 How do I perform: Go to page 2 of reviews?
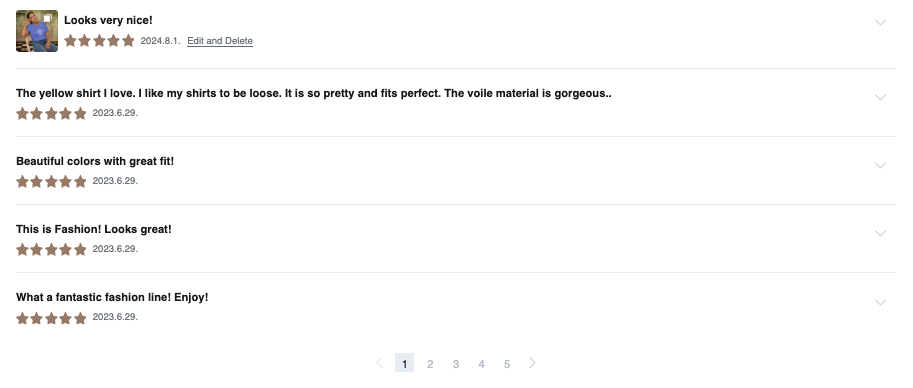(430, 364)
